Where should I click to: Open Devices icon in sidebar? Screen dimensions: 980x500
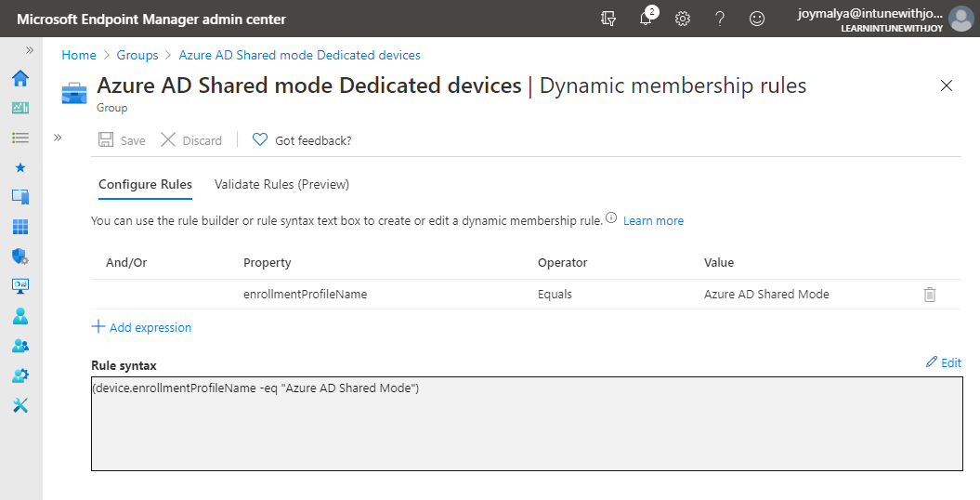[x=20, y=197]
